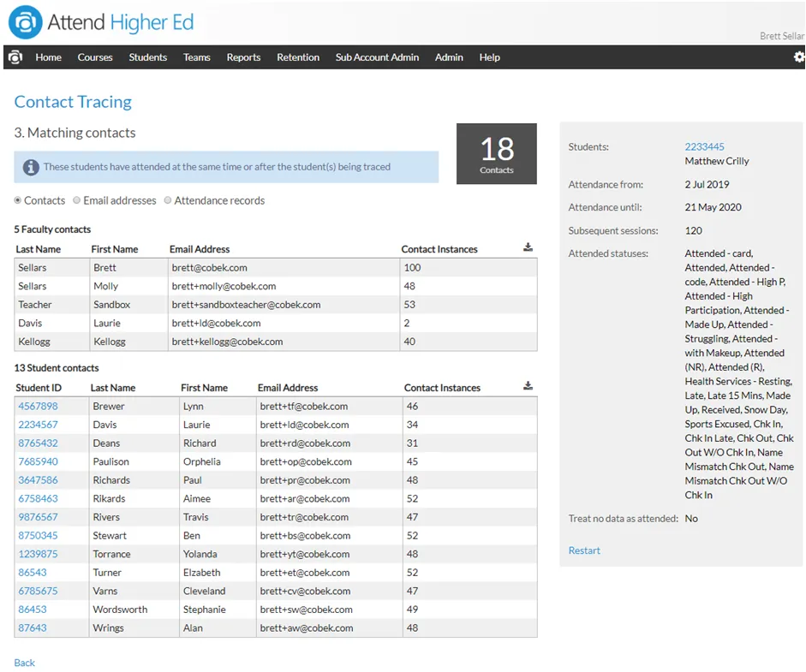Click the Brett Sellar user name

click(x=782, y=36)
